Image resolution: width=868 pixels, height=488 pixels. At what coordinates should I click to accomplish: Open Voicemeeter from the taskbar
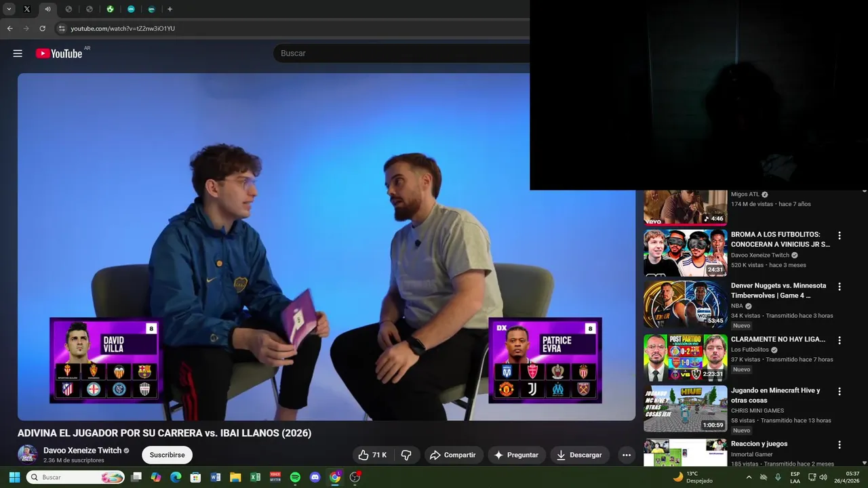275,477
